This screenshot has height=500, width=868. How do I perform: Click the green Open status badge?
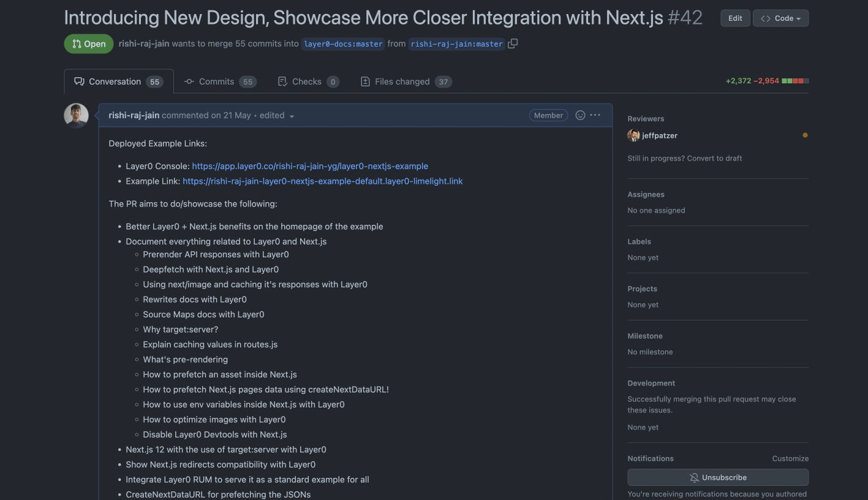coord(89,44)
